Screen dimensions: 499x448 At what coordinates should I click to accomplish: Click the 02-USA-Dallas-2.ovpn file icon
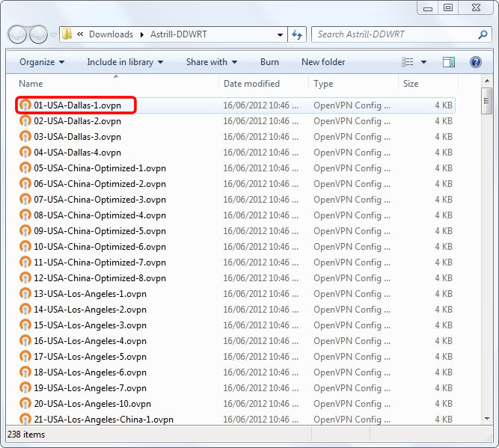25,121
